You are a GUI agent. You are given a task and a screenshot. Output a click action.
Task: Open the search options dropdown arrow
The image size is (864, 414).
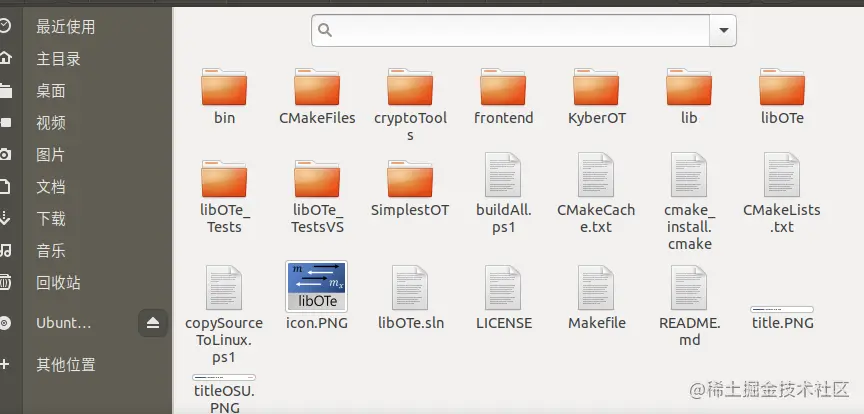(723, 30)
